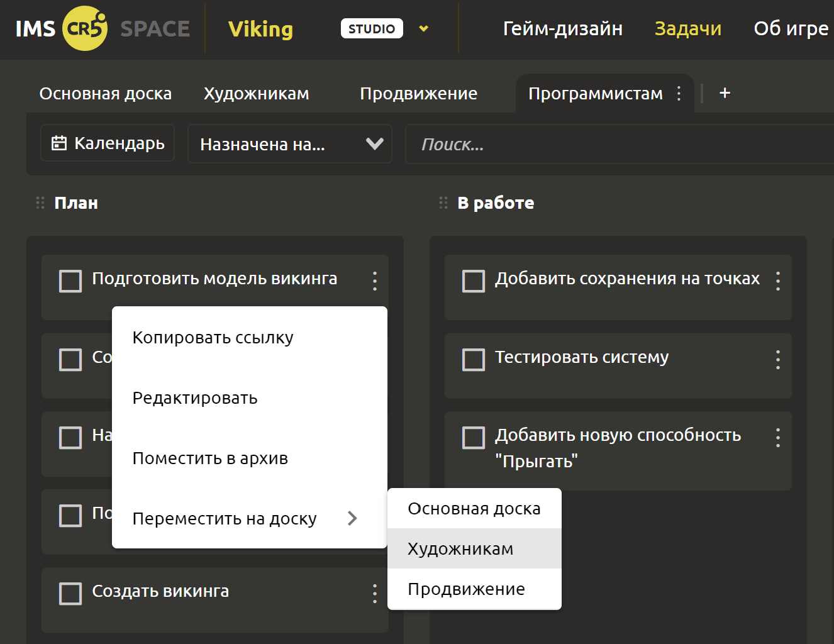Move task to Продвижение board
This screenshot has height=644, width=834.
point(474,589)
